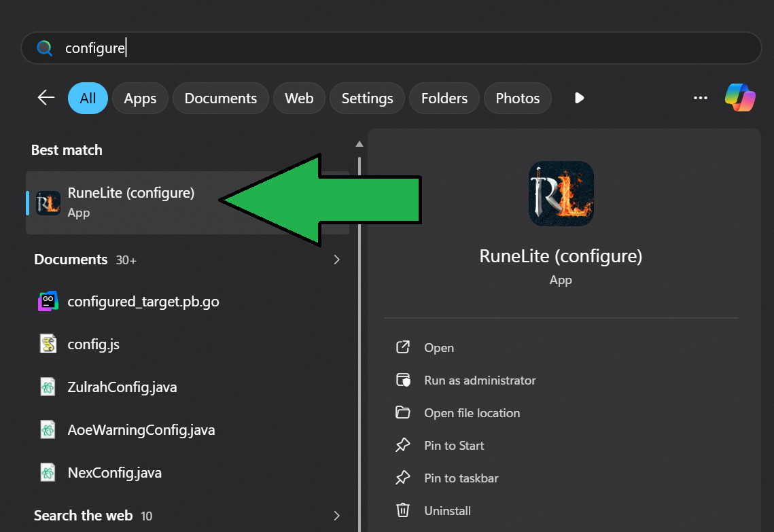
Task: Select the Folders filter tab
Action: (x=444, y=98)
